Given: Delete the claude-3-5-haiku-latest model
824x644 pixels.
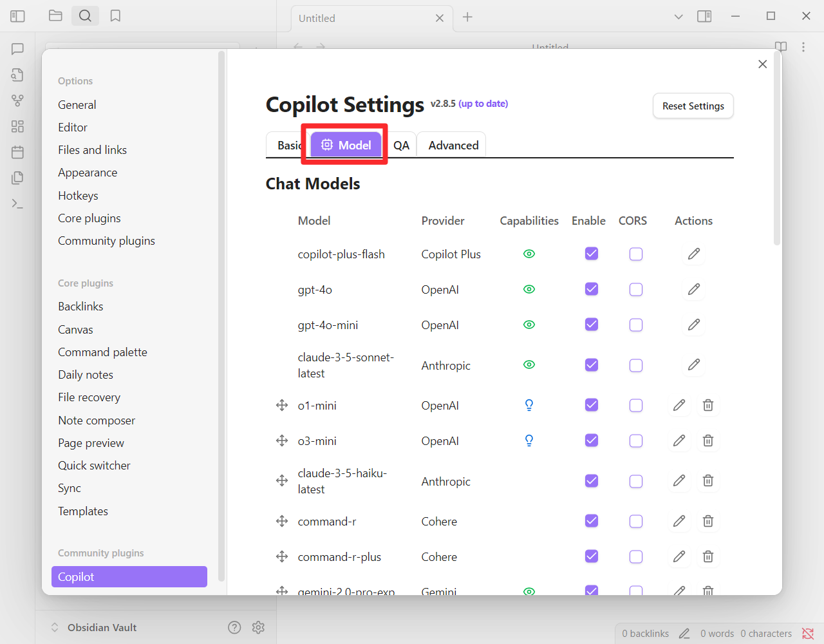Looking at the screenshot, I should pos(708,480).
